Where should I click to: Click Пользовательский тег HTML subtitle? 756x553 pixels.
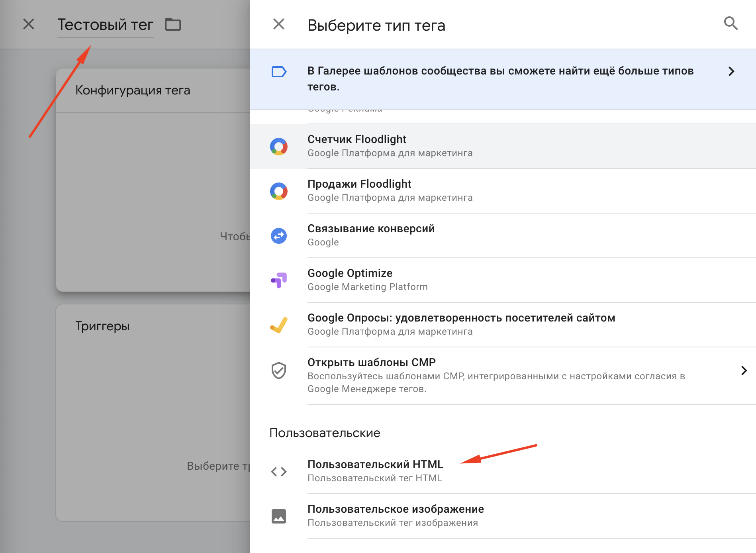tap(375, 478)
